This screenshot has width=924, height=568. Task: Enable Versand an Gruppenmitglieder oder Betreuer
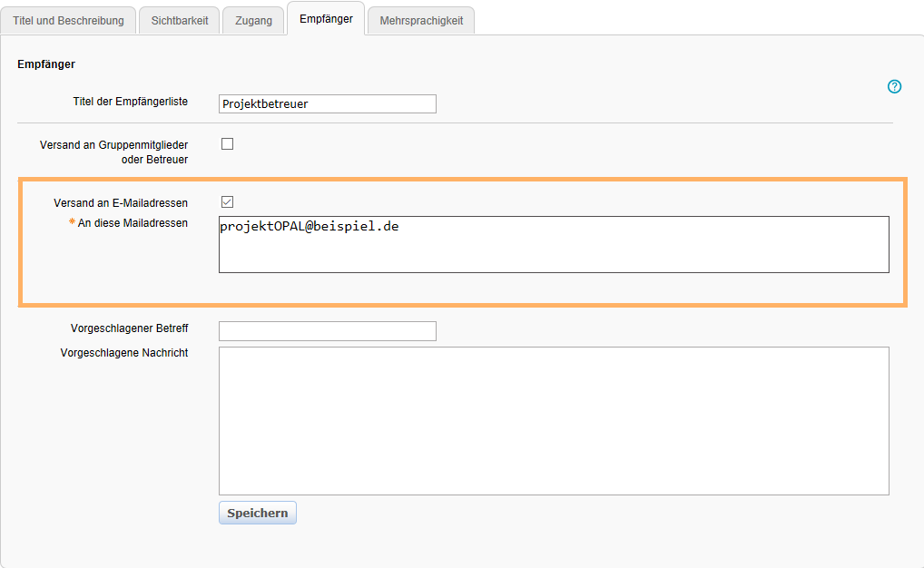pos(227,142)
